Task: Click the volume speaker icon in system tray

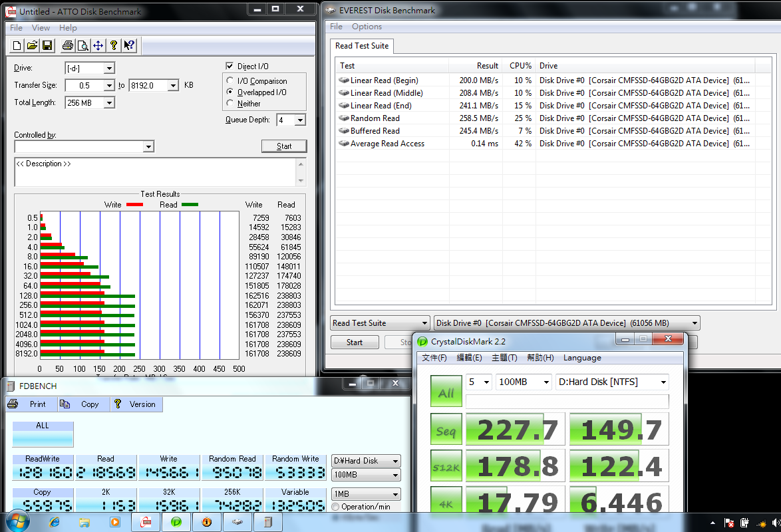Action: click(x=776, y=523)
